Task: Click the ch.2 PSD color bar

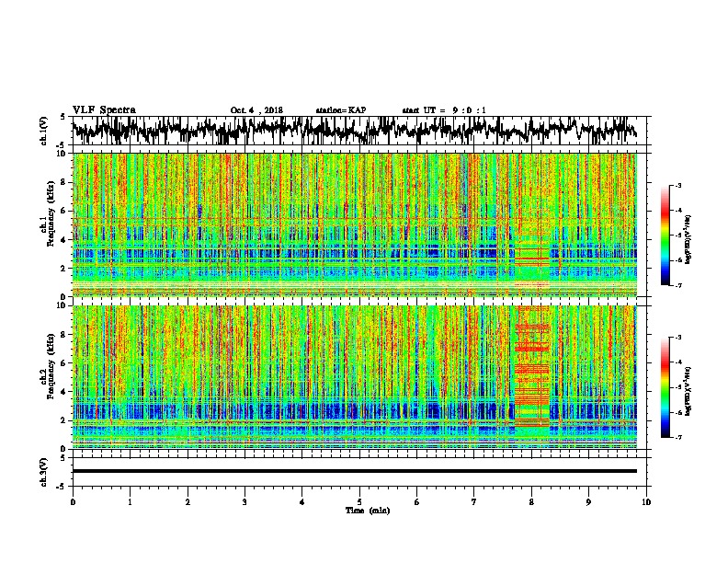Action: click(x=665, y=387)
